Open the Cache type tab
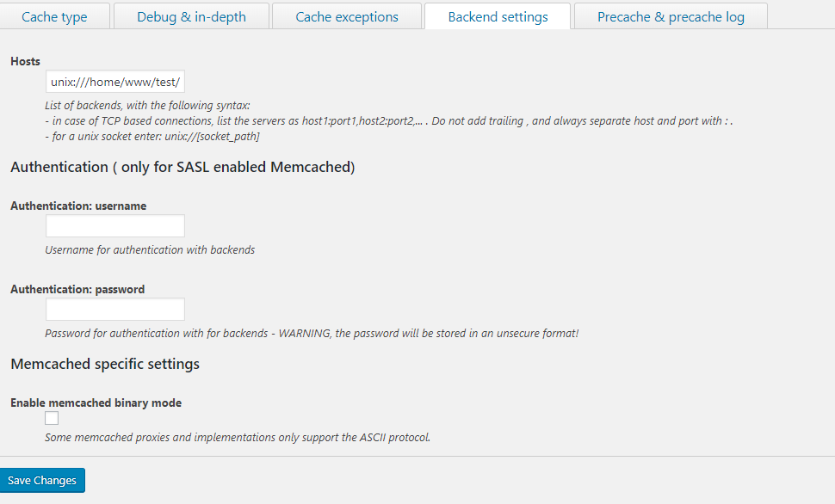This screenshot has height=504, width=835. [55, 16]
